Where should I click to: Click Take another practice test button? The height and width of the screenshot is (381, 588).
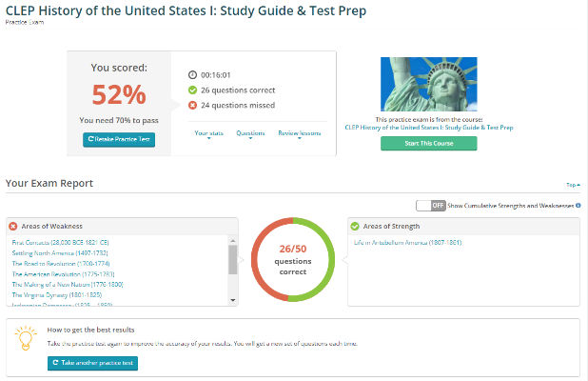(92, 363)
